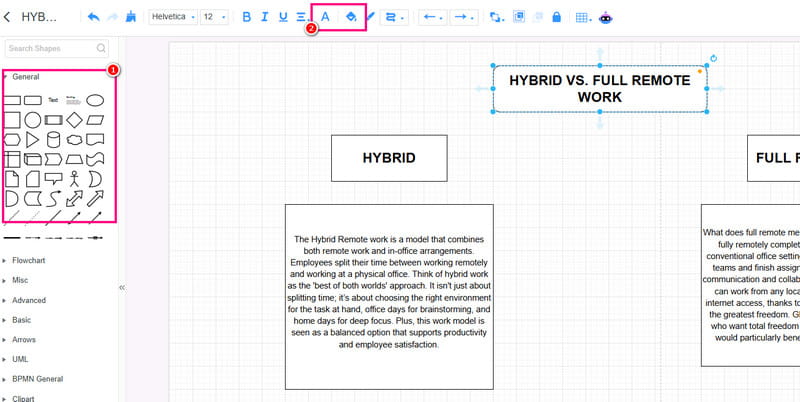Open the connector waypoint style dropdown
The image size is (800, 402).
click(394, 17)
